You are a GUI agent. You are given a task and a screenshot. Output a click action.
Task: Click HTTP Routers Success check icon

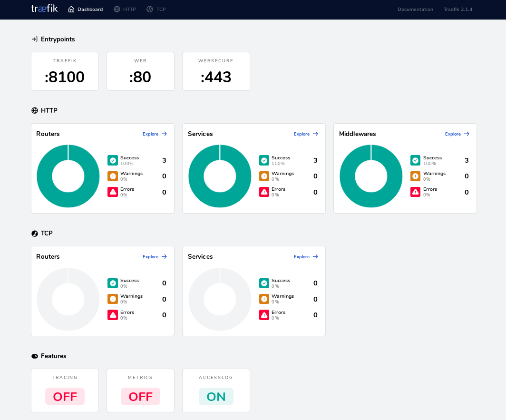point(113,160)
